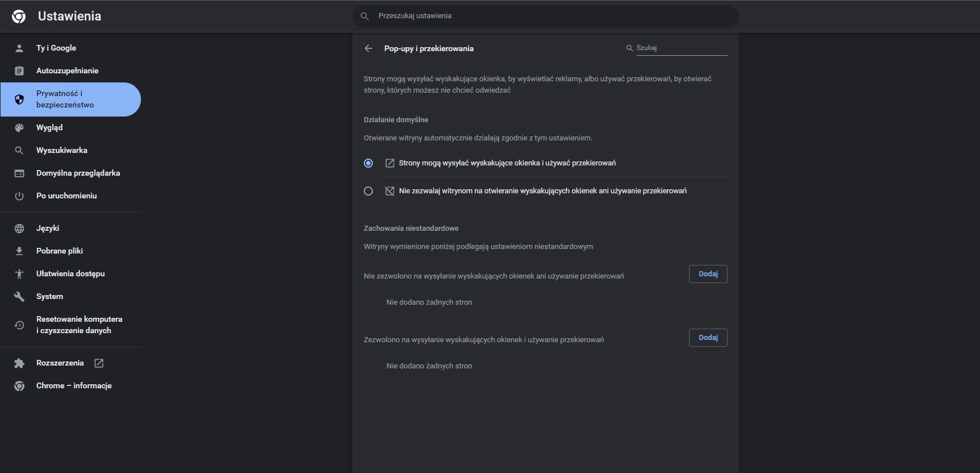The width and height of the screenshot is (980, 473).
Task: Click the power icon for Po uruchomieniu
Action: [x=19, y=196]
